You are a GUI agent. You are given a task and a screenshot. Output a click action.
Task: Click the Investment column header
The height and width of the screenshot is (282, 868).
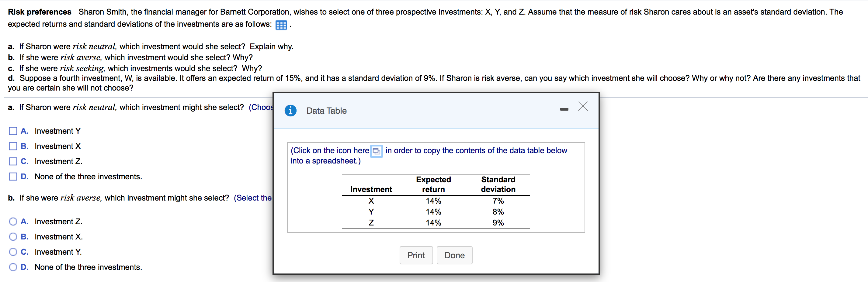tap(371, 189)
